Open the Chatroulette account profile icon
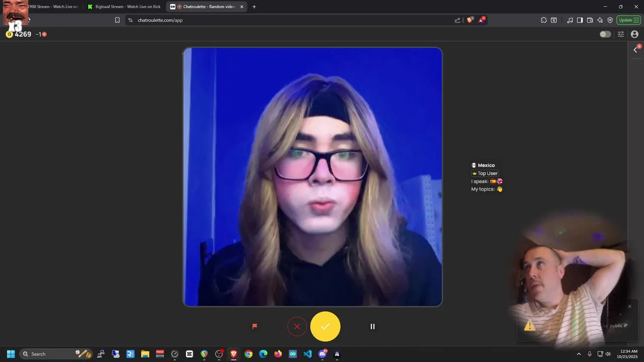644x362 pixels. point(634,34)
